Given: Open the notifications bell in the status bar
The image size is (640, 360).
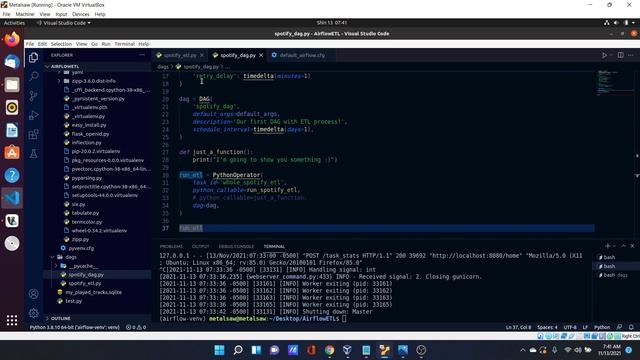Looking at the screenshot, I should tap(631, 327).
